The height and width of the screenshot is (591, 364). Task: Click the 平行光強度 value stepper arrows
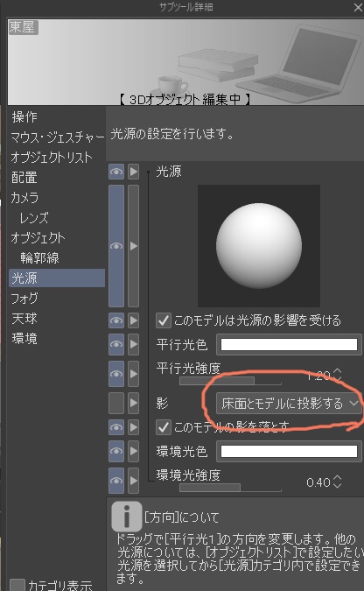tap(337, 374)
